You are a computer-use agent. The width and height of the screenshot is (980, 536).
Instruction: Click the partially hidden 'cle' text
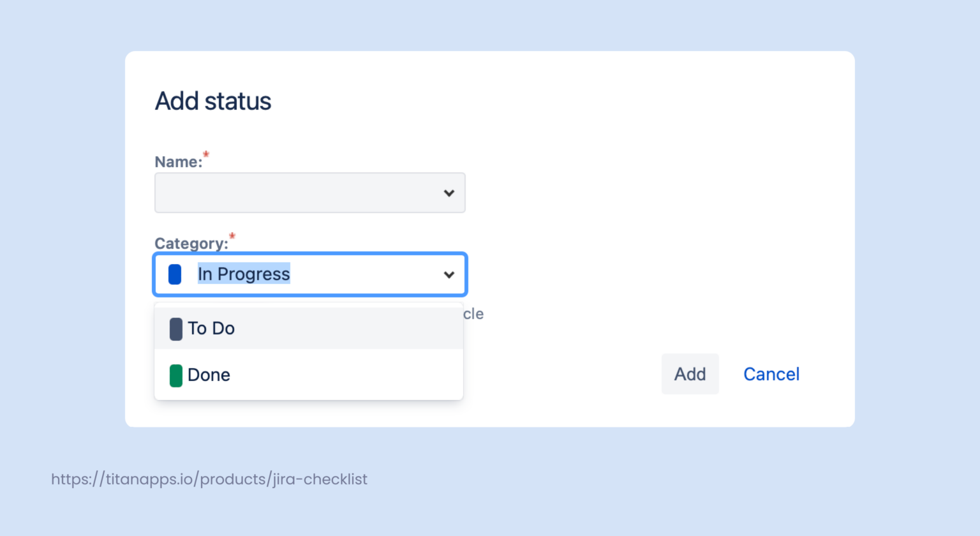pos(475,313)
